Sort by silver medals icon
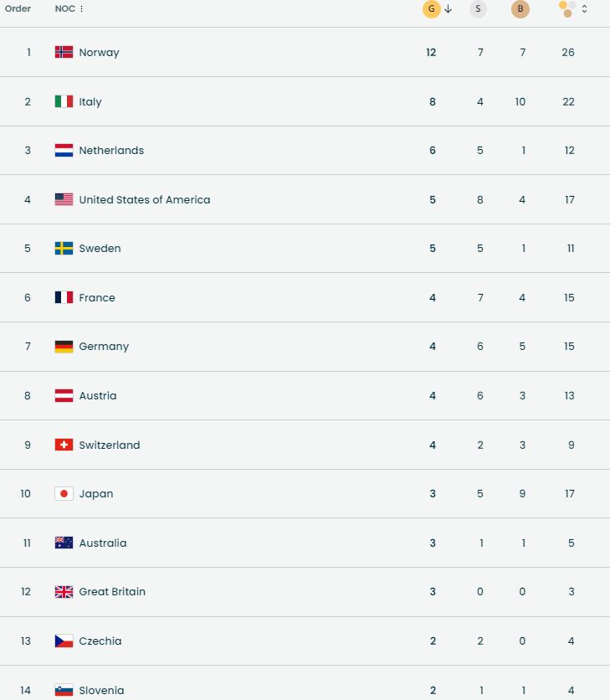 coord(478,9)
